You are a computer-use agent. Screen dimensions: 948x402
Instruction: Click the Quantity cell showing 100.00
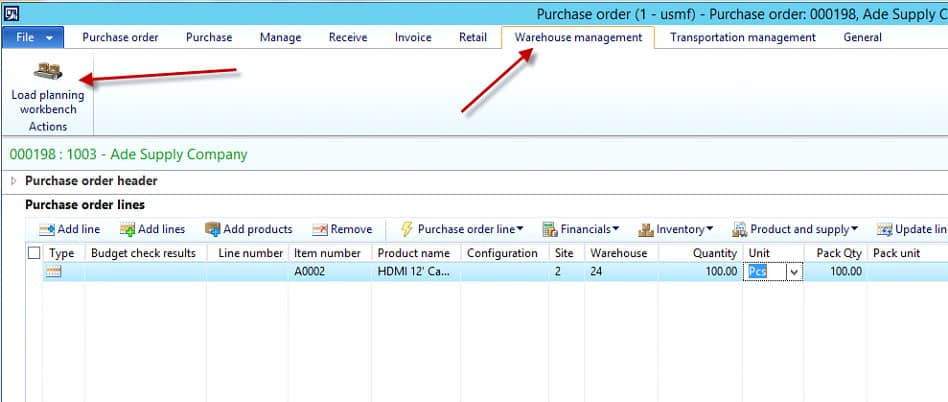click(700, 272)
